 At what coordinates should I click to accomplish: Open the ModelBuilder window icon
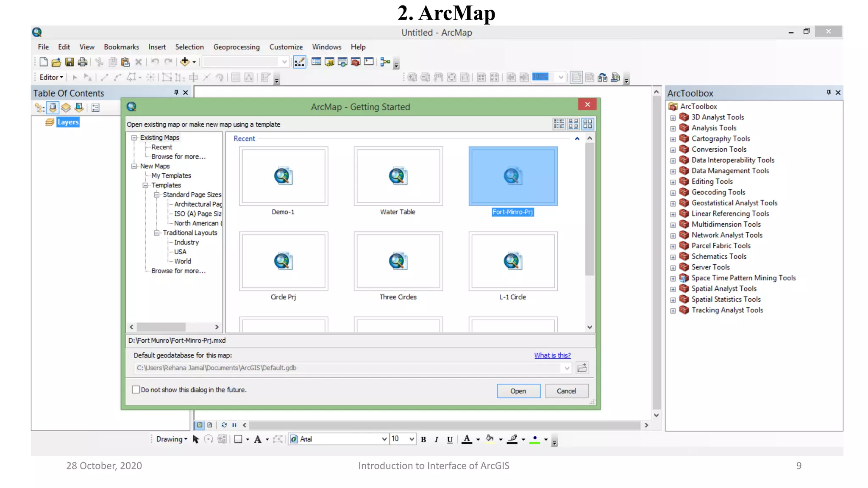tap(385, 62)
